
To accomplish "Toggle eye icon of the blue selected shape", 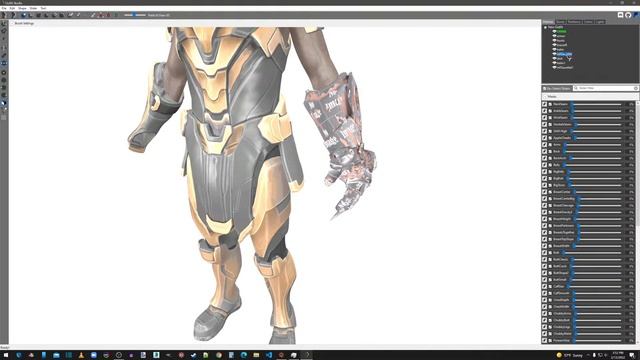I will pyautogui.click(x=554, y=54).
